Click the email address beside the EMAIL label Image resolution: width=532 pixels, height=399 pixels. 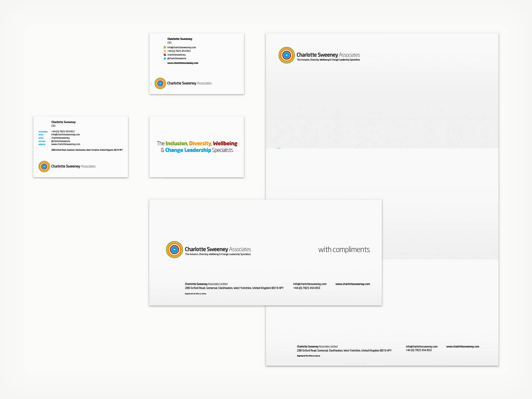(66, 135)
